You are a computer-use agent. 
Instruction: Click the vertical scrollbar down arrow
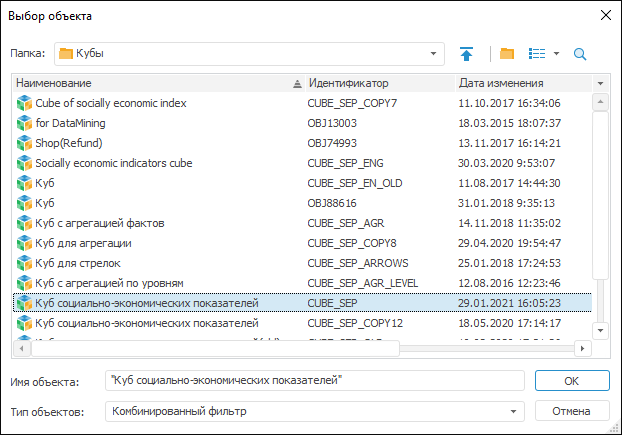coord(600,330)
